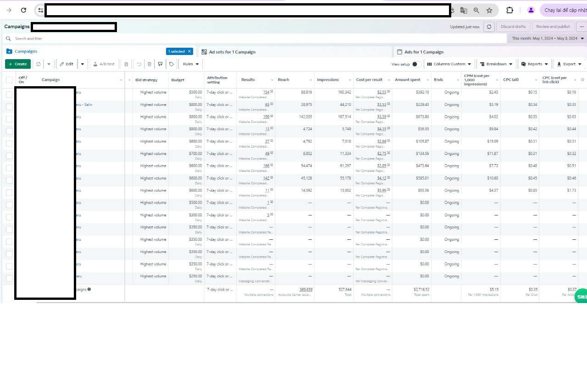Check the row with $392.10 spent
Viewport: 587px width, 392px height.
[x=9, y=94]
